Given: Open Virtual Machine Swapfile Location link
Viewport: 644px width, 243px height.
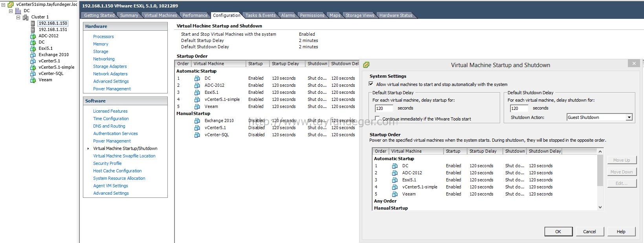Looking at the screenshot, I should pyautogui.click(x=124, y=156).
